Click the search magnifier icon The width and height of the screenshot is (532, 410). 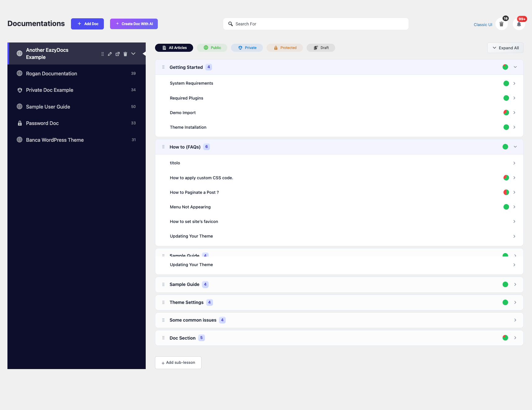230,24
